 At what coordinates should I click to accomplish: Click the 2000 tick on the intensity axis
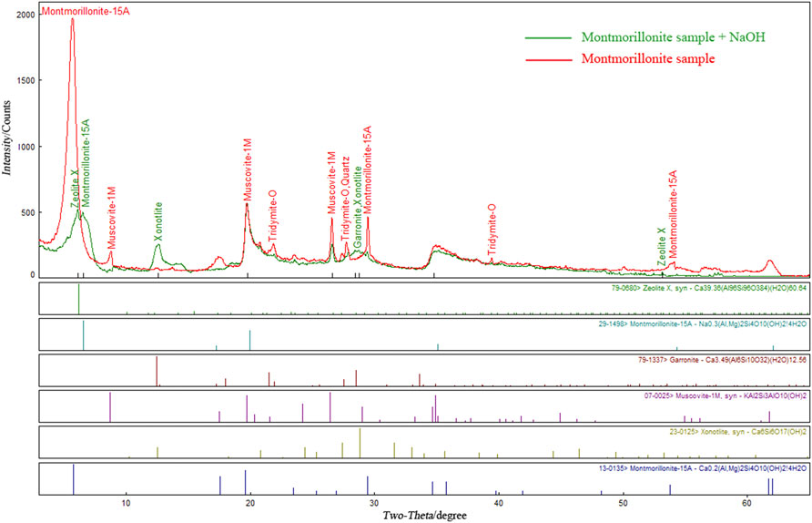[25, 15]
